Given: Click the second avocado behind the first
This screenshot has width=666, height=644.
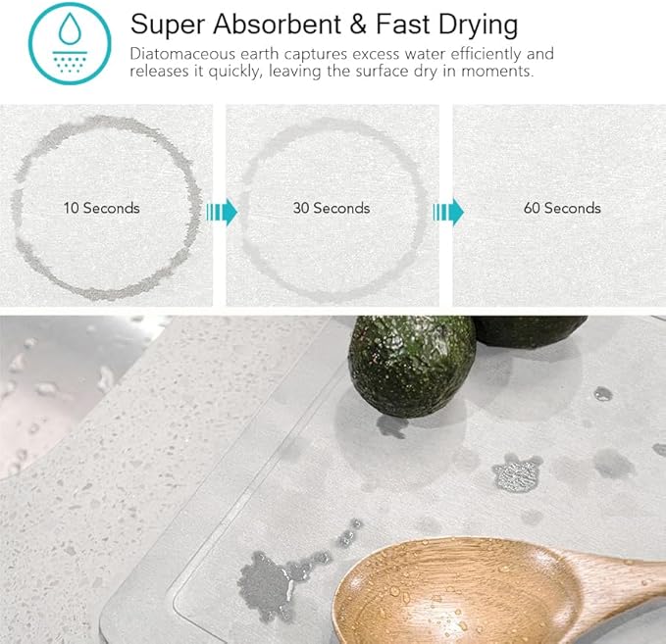Looking at the screenshot, I should (x=529, y=331).
